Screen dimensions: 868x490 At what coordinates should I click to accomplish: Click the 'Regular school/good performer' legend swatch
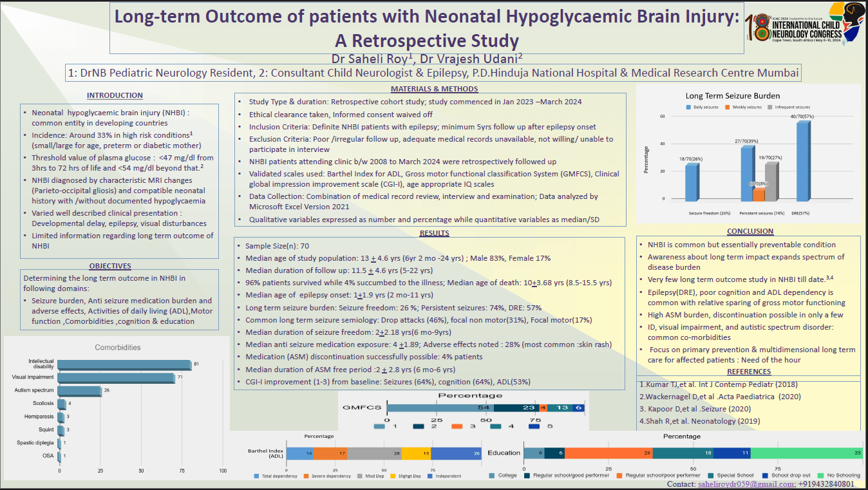click(x=527, y=476)
